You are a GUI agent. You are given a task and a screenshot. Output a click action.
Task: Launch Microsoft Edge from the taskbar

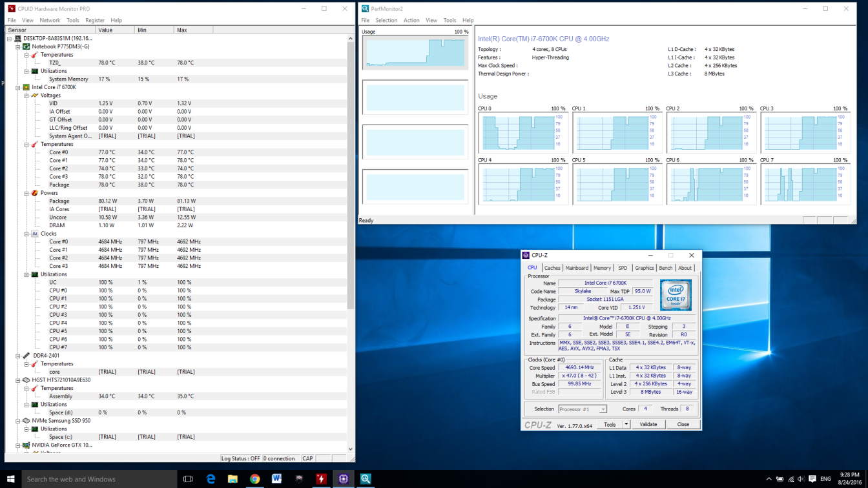tap(211, 479)
